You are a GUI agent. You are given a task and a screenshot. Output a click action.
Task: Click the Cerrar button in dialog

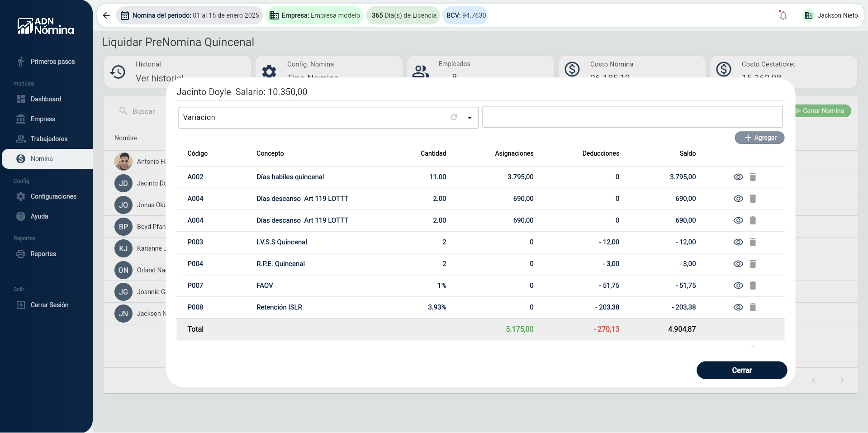(x=742, y=370)
